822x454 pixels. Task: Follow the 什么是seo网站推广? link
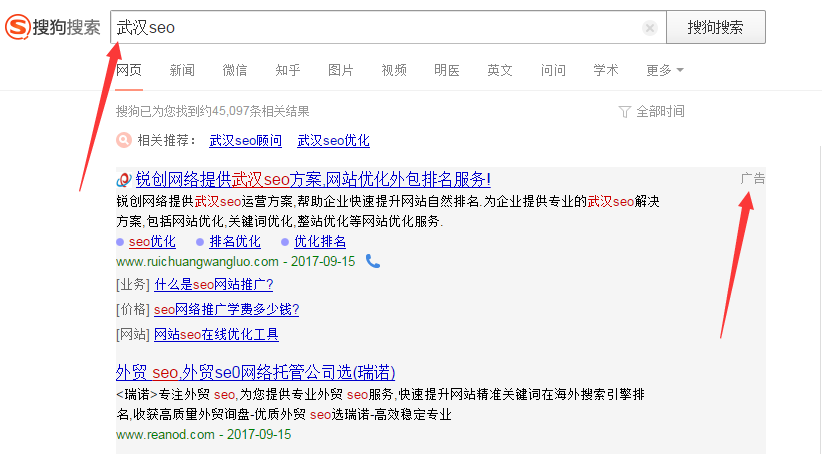click(x=213, y=284)
